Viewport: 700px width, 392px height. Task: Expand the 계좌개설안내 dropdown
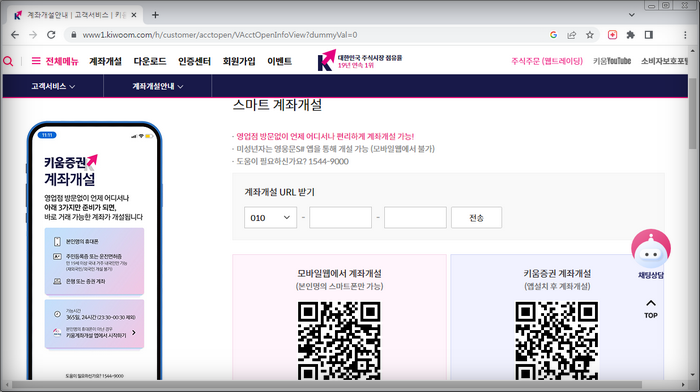click(x=158, y=86)
